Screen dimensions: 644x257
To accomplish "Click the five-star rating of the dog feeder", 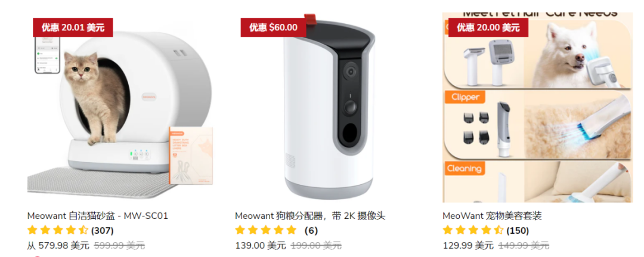I will [x=266, y=230].
